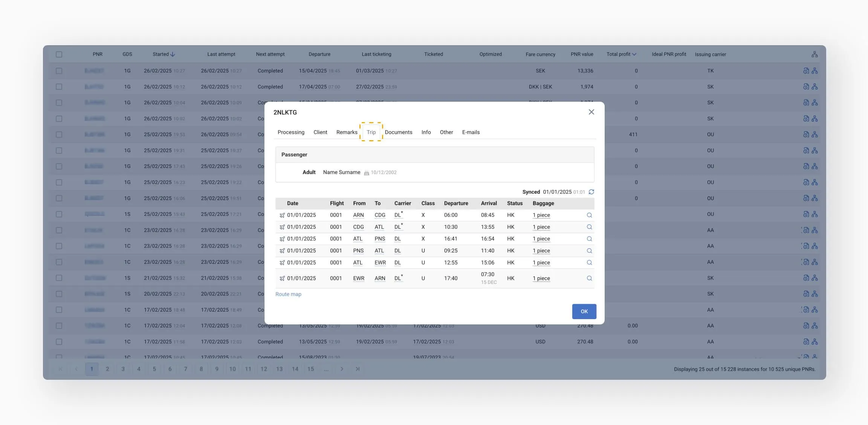
Task: Click the magnifier icon for the EWR to ARN flight
Action: [589, 278]
